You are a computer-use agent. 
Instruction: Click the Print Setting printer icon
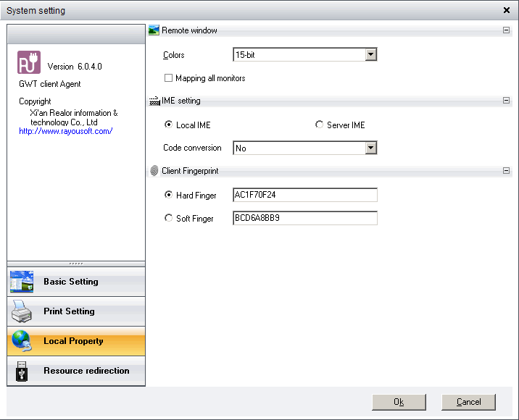pos(22,311)
